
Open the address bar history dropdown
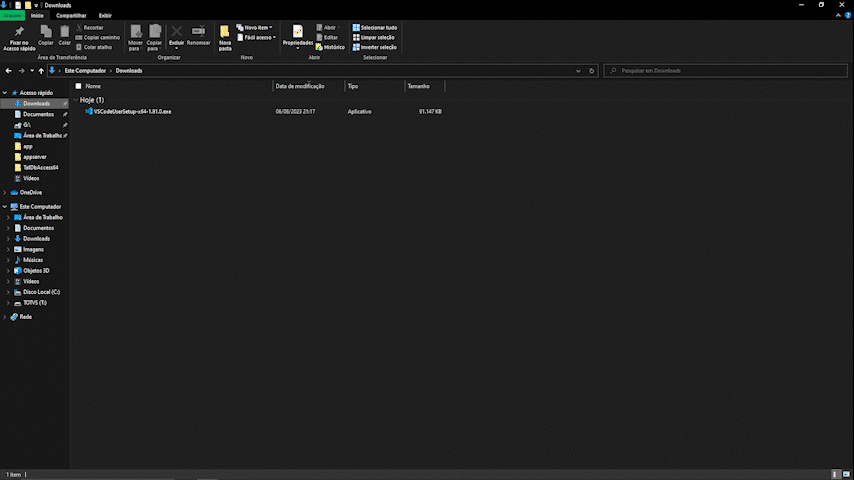[578, 71]
